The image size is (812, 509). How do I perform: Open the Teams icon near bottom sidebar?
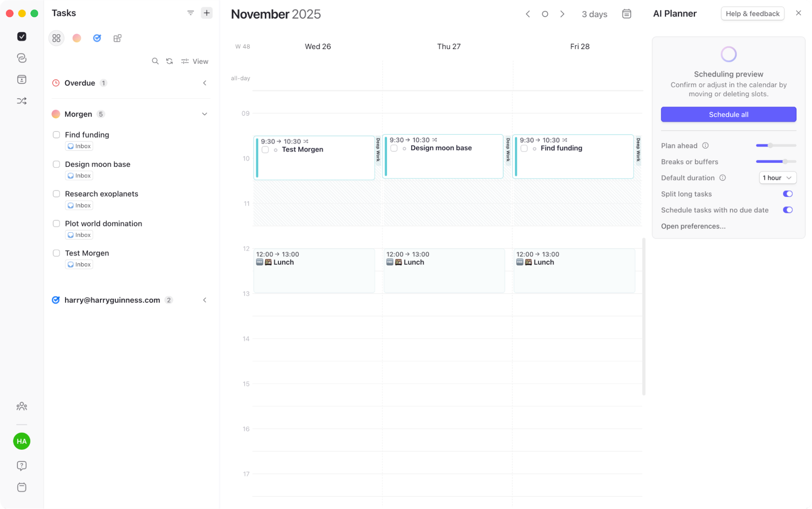pyautogui.click(x=22, y=406)
